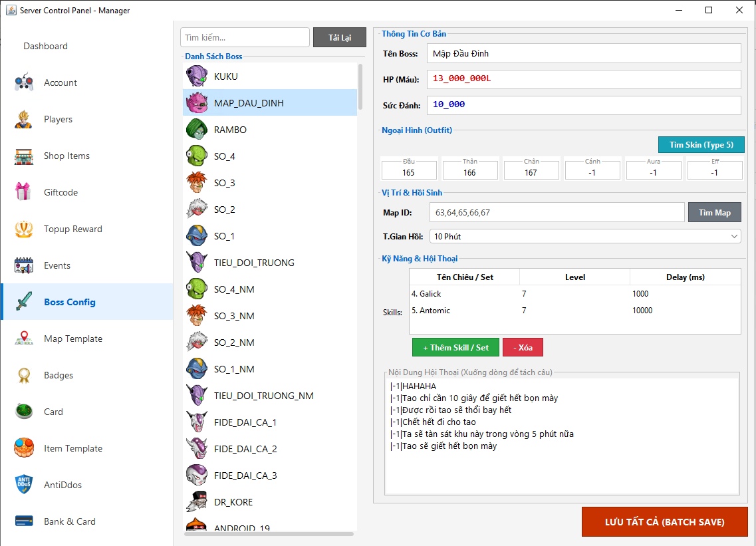756x546 pixels.
Task: Click the Map ID field
Action: tap(557, 212)
